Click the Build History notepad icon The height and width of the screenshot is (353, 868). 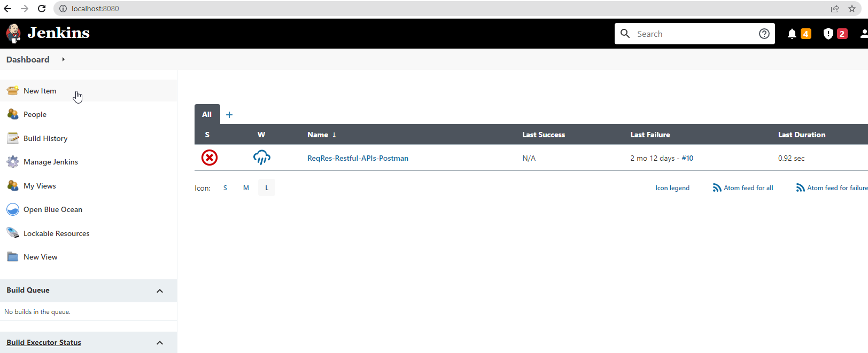point(13,138)
